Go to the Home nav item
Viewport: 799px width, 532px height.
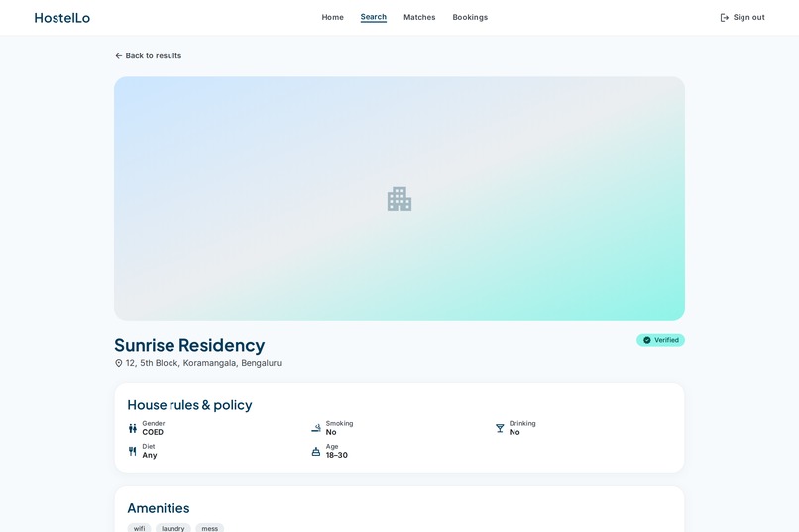coord(333,17)
